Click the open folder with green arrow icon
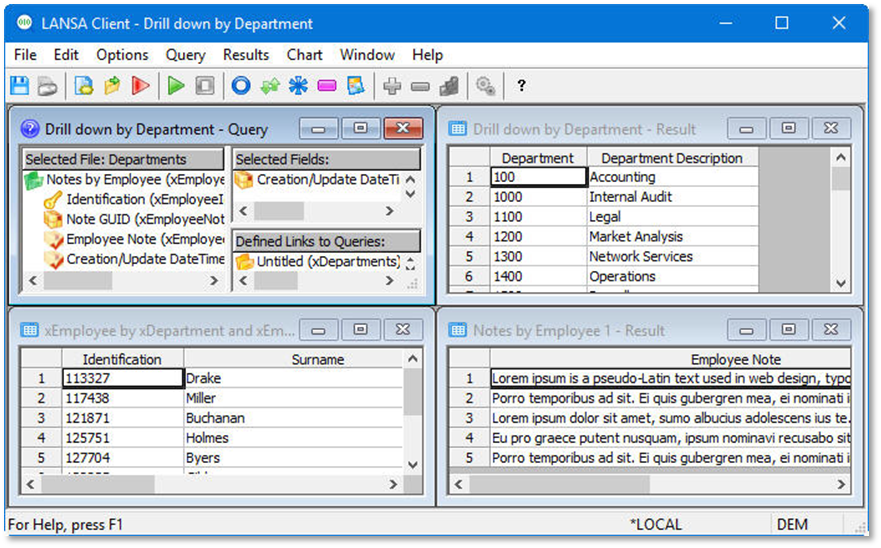The height and width of the screenshot is (548, 881). click(x=112, y=86)
